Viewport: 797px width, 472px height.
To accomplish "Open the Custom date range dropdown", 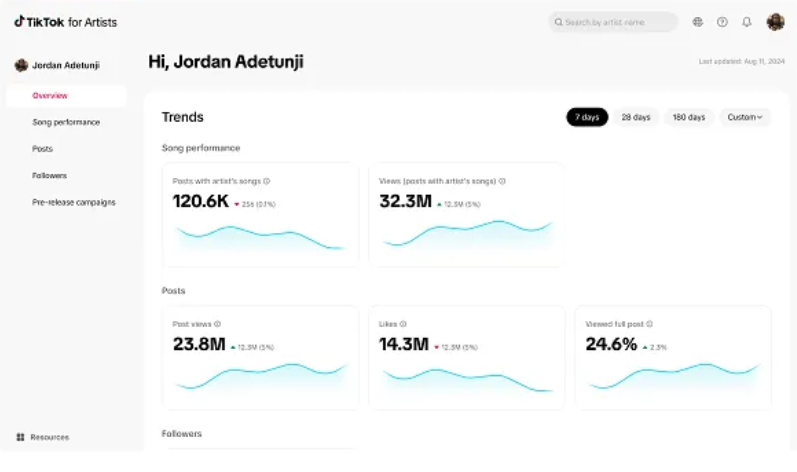I will 745,117.
